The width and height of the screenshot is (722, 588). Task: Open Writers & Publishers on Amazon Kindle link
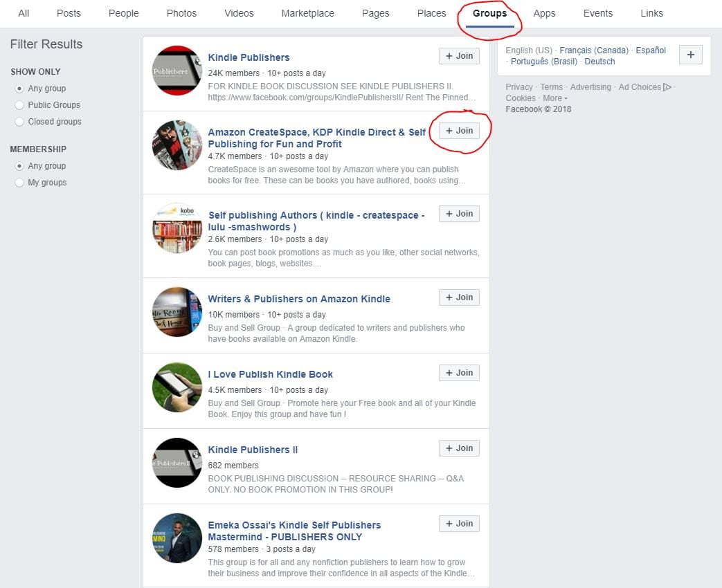(299, 299)
